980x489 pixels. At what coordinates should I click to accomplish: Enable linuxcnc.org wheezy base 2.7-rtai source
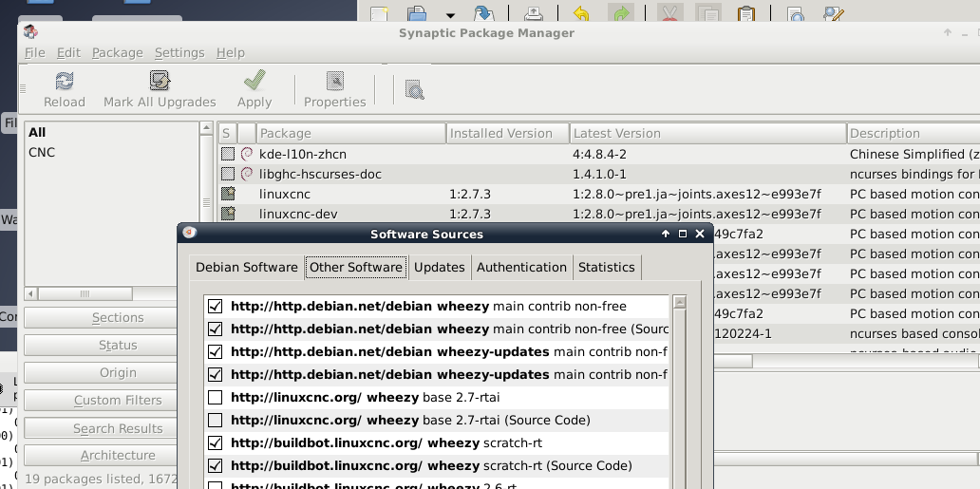[x=215, y=397]
